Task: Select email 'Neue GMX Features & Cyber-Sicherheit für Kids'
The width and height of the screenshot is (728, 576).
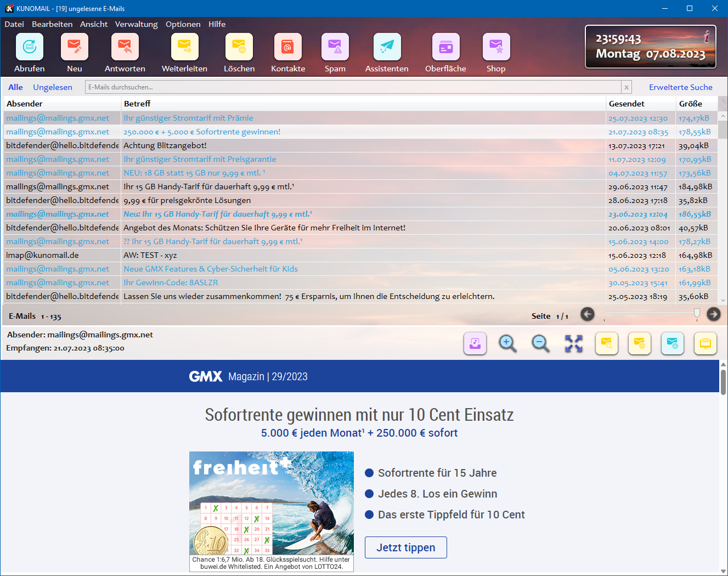Action: click(361, 269)
